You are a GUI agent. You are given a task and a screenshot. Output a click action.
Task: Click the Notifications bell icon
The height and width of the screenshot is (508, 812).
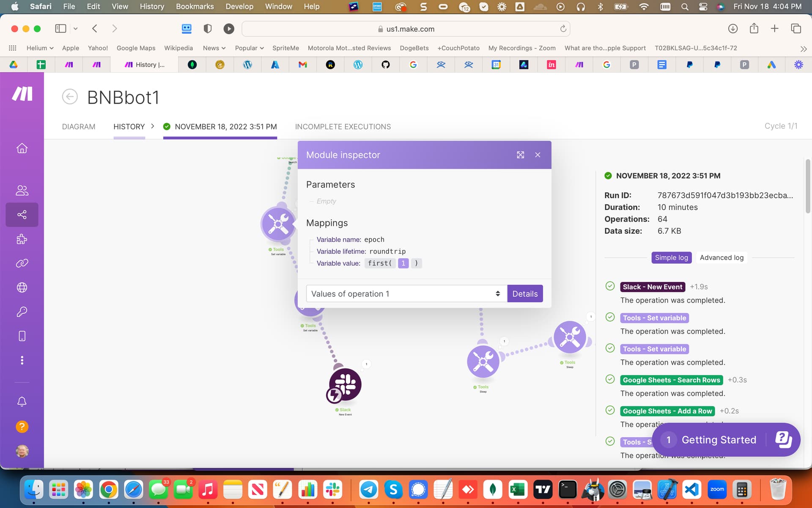coord(22,402)
